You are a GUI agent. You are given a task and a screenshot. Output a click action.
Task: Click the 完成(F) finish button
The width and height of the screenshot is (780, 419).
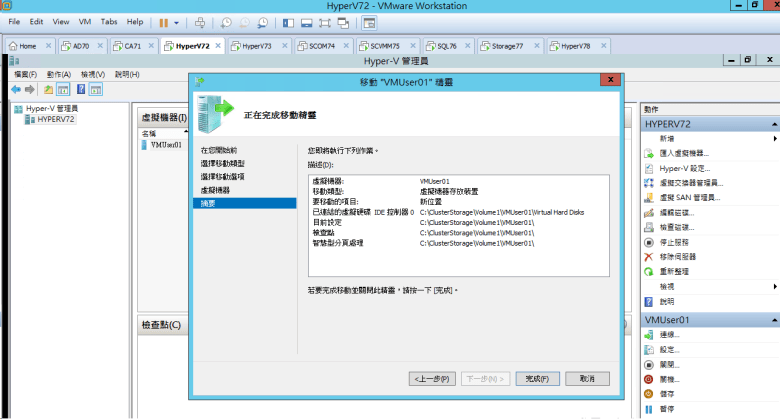tap(537, 379)
